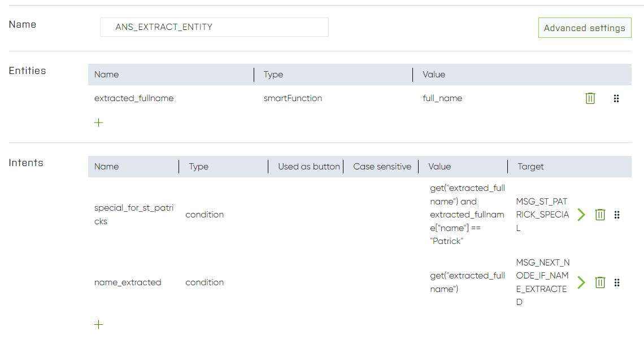Screen dimensions: 644x344
Task: Click drag handle of extracted_fullname entity row
Action: (616, 98)
